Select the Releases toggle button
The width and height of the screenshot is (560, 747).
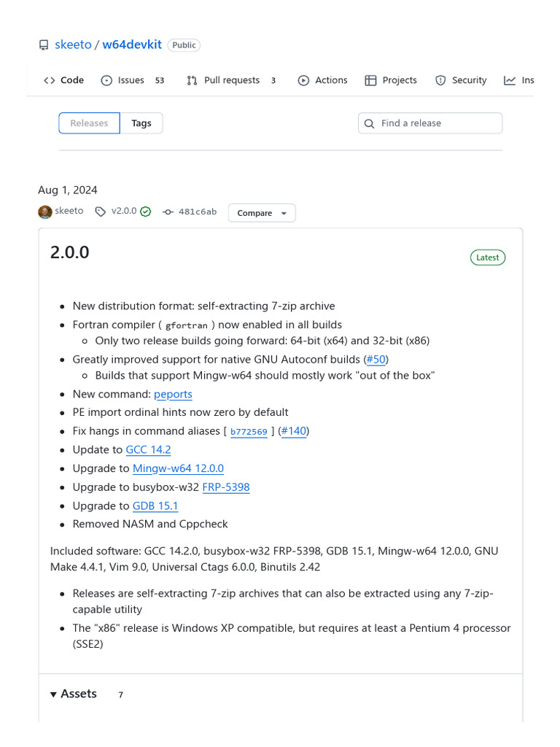(x=89, y=123)
